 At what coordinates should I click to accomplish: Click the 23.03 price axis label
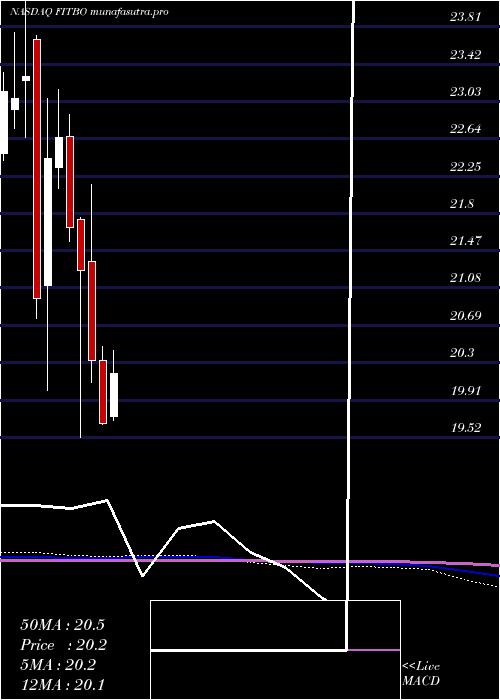coord(466,92)
